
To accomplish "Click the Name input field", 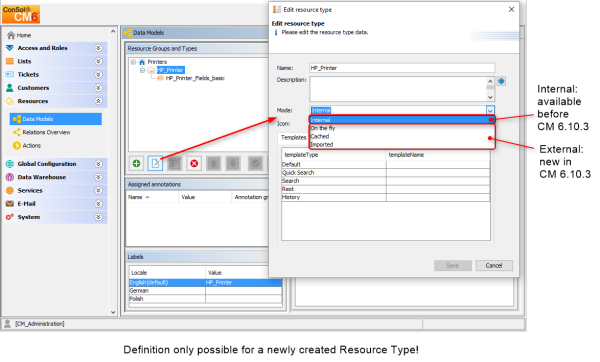I will coord(402,68).
